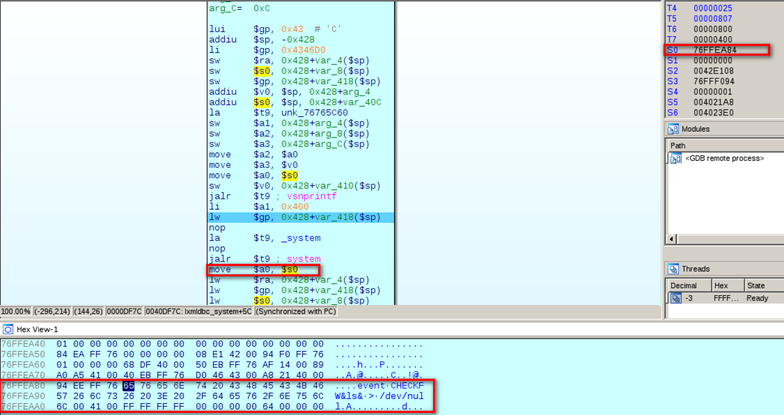Click the Modules panel icon
Viewport: 784px width, 415px height.
coord(673,129)
